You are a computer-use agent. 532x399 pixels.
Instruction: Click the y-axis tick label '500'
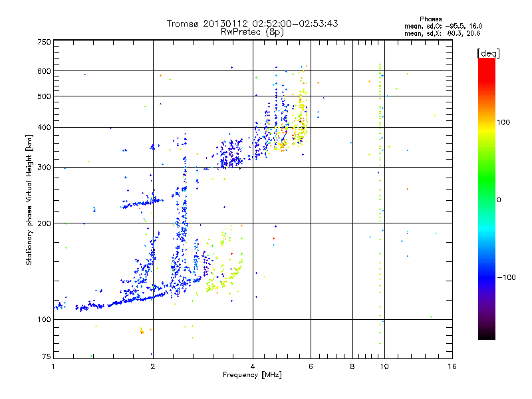(44, 96)
